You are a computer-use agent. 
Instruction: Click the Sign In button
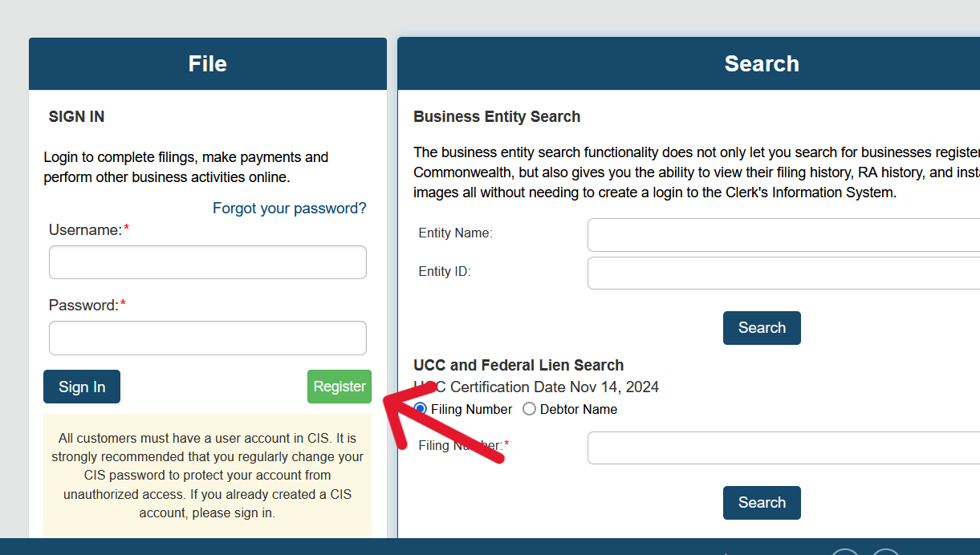[x=82, y=387]
